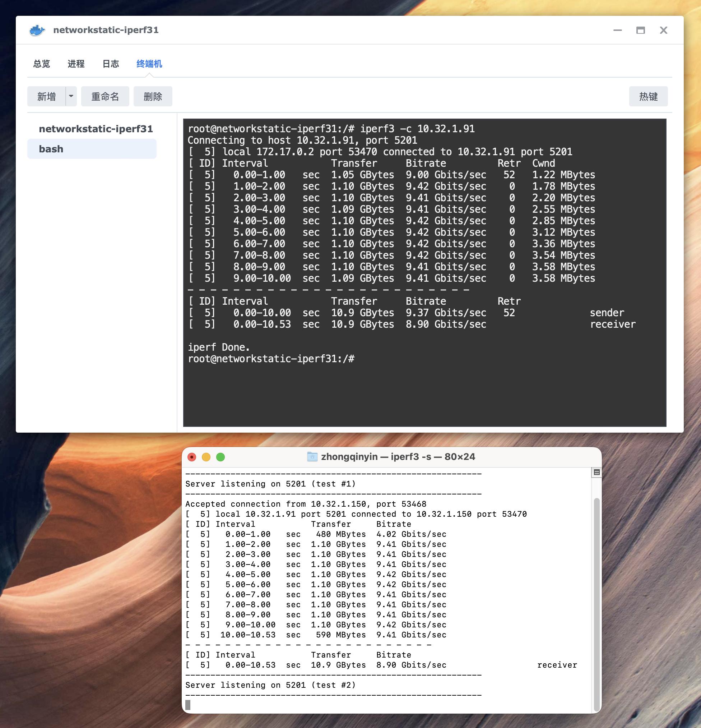Open the 热键 hotkeys button
This screenshot has width=701, height=728.
[x=648, y=96]
